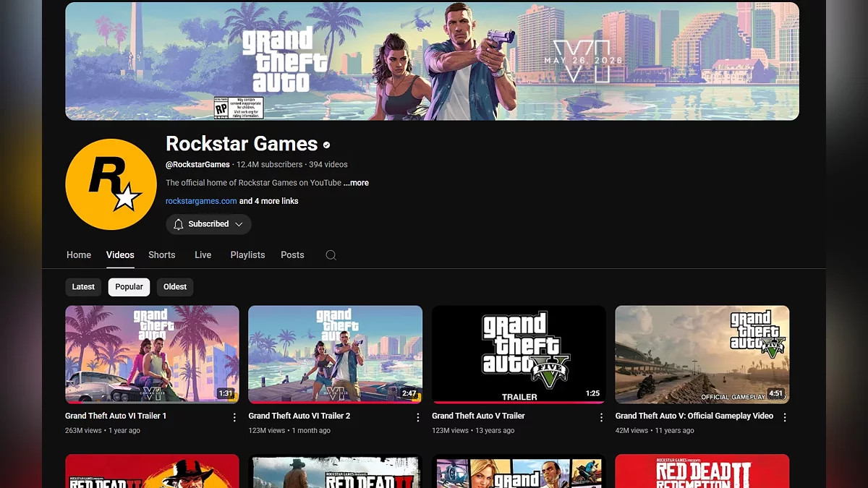Screen dimensions: 868x488
Task: Expand the Subscribed dropdown chevron
Action: tap(239, 224)
